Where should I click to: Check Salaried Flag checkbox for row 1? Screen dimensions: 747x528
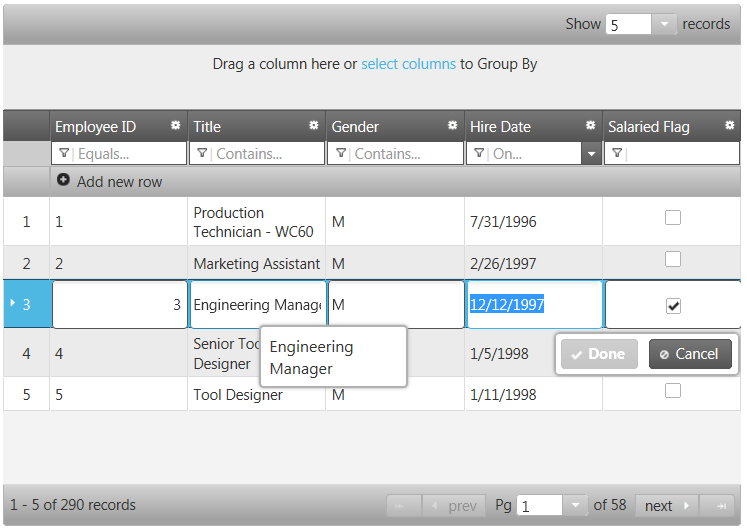(x=673, y=218)
